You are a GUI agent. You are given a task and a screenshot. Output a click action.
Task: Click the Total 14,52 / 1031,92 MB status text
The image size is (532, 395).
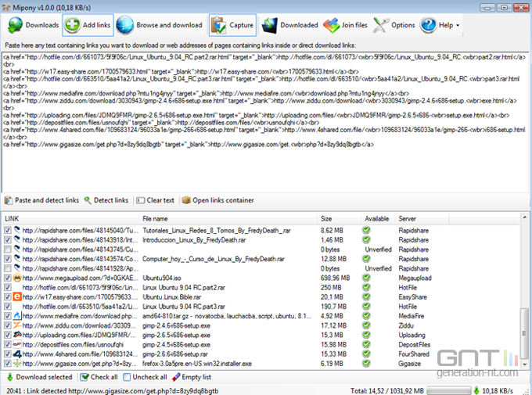click(387, 391)
